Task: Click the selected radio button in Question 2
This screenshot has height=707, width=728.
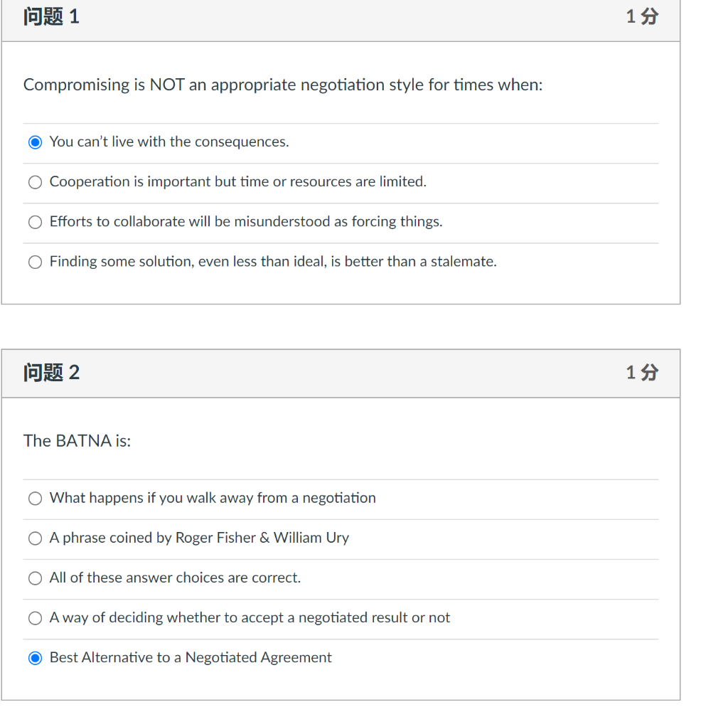Action: click(35, 658)
